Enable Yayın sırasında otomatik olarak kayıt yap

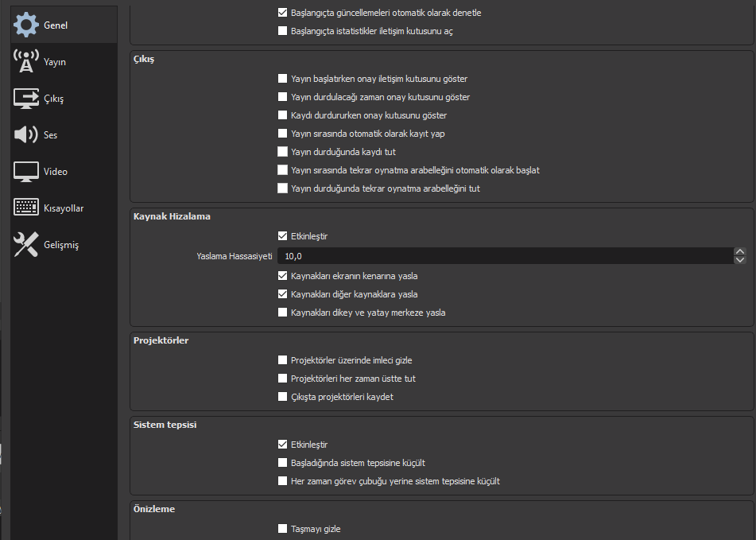tap(282, 134)
